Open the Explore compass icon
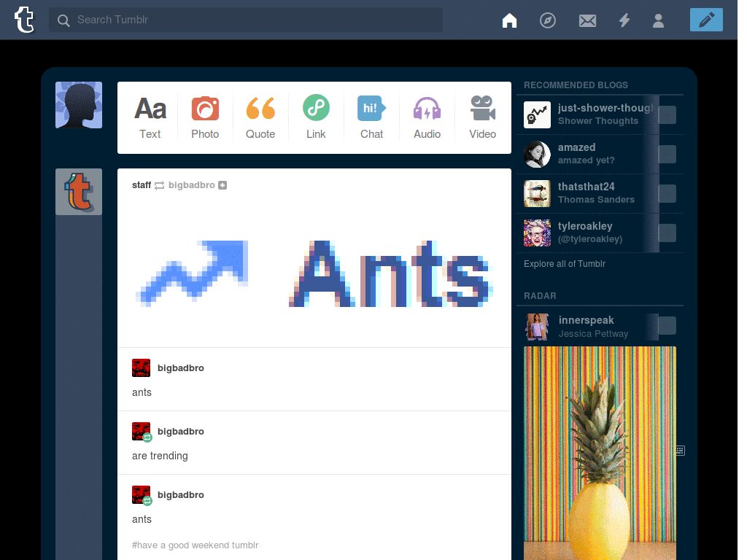This screenshot has width=747, height=560. [x=547, y=20]
